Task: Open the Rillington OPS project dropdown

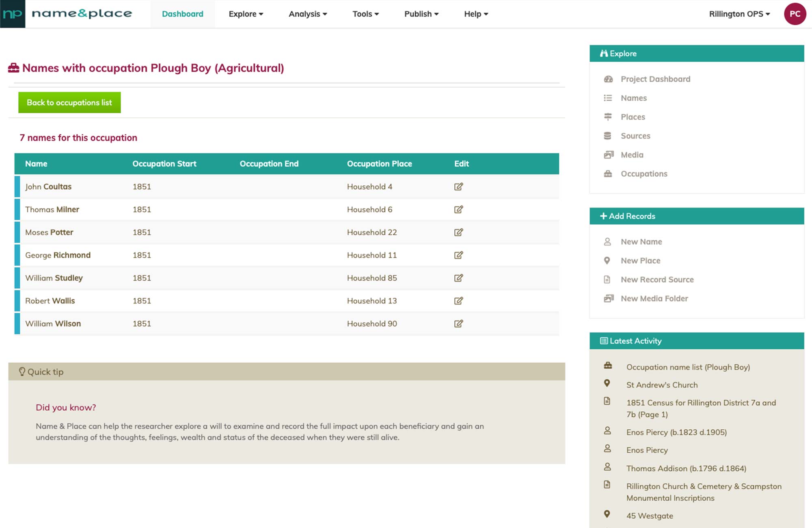Action: (x=739, y=14)
